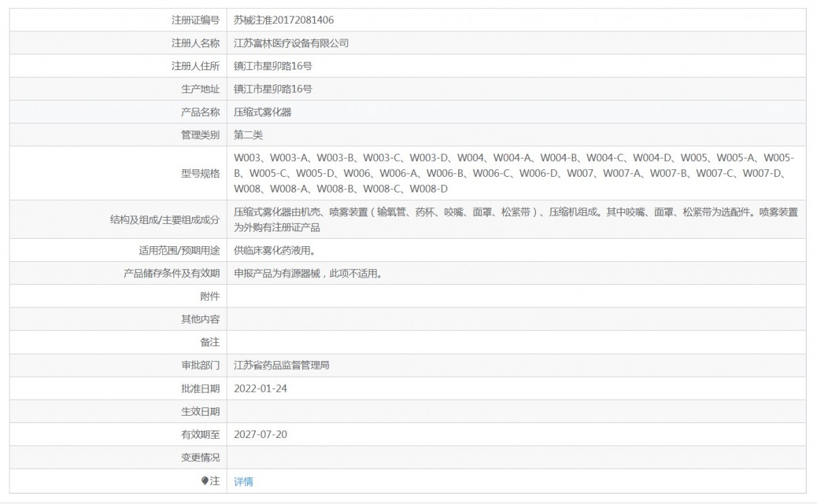Click the 注册人住所 label
Image resolution: width=817 pixels, height=504 pixels.
(x=195, y=66)
